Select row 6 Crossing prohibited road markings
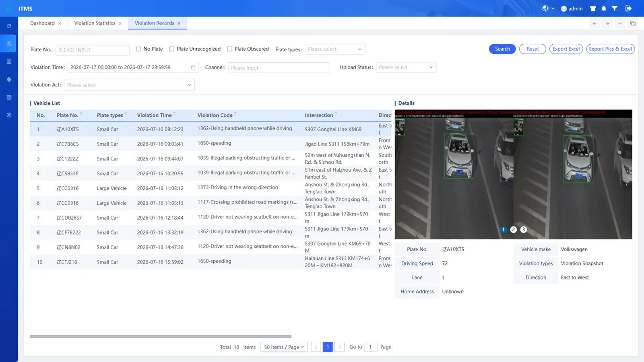This screenshot has width=644, height=362. [x=211, y=203]
